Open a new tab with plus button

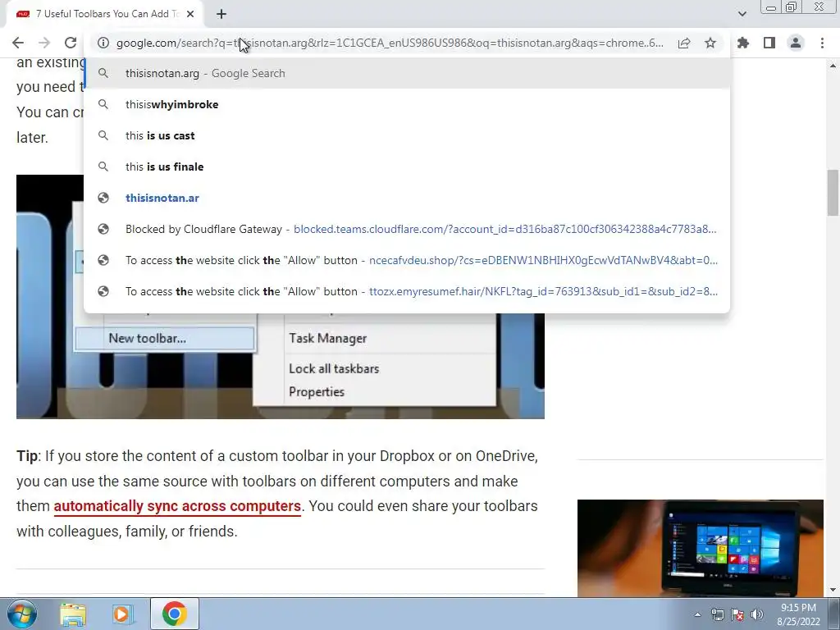pos(221,14)
